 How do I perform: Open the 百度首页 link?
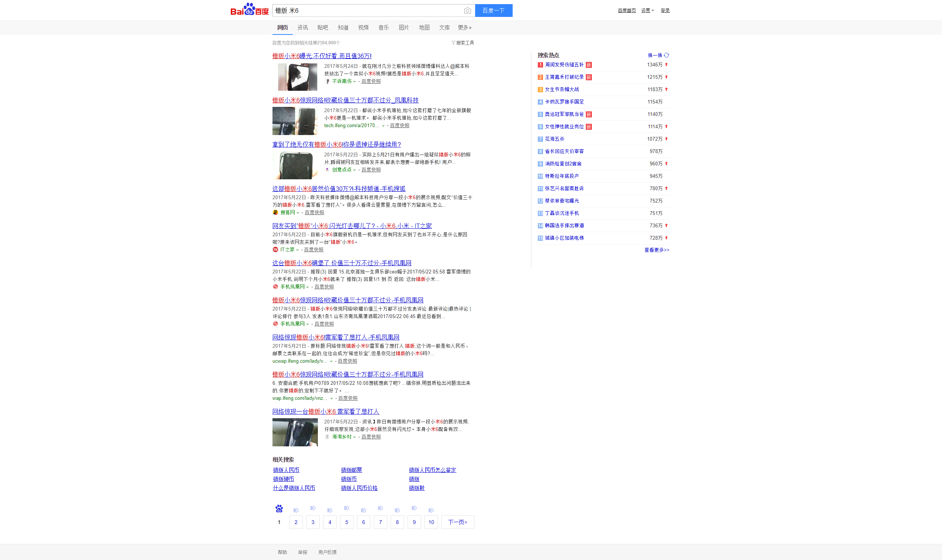point(627,11)
